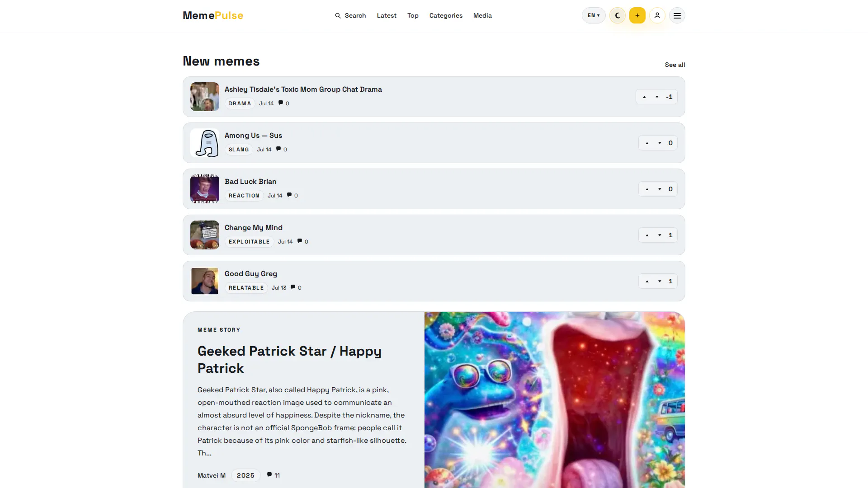This screenshot has width=868, height=488.
Task: Go to the Latest page
Action: [x=387, y=15]
